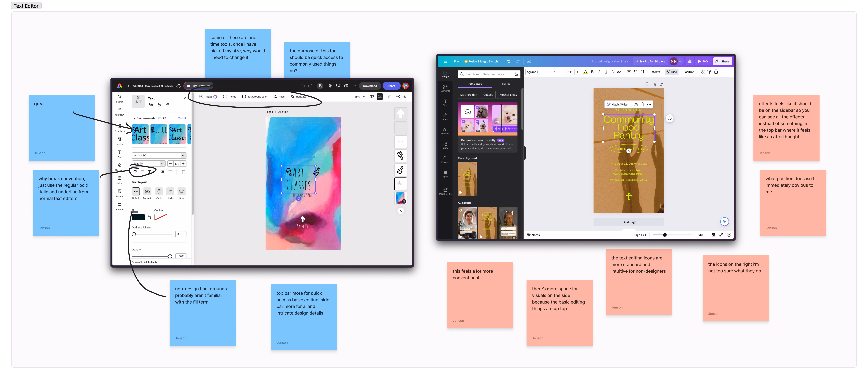
Task: Open Canva's hamburger menu
Action: coord(445,61)
